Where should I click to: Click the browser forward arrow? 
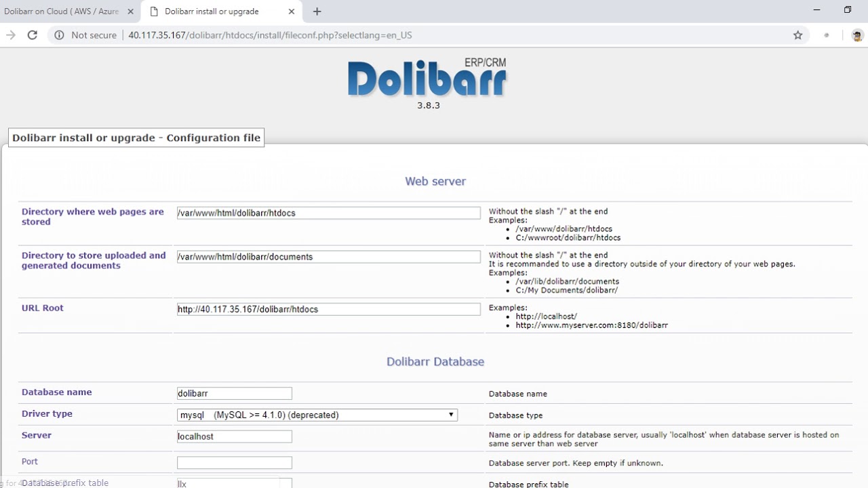(x=10, y=35)
